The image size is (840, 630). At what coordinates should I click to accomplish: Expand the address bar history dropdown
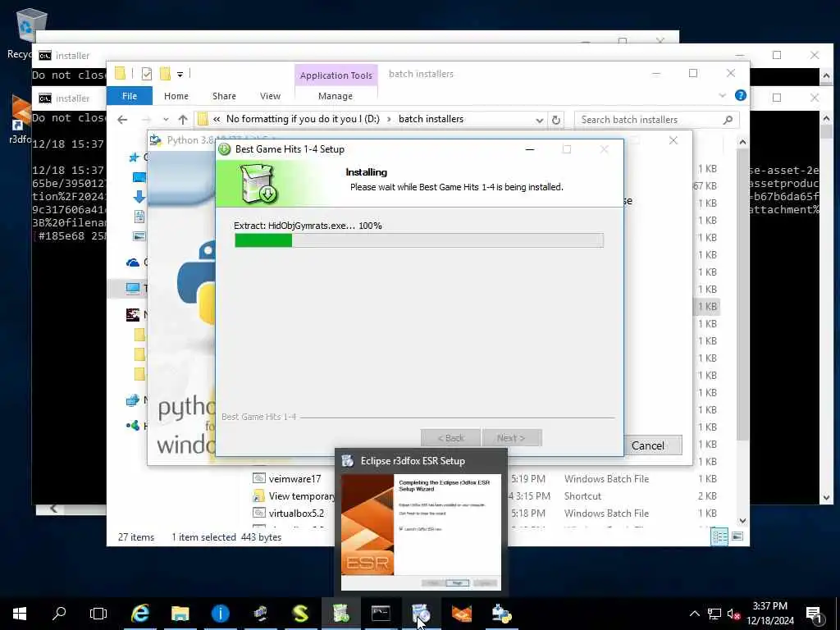click(x=540, y=120)
